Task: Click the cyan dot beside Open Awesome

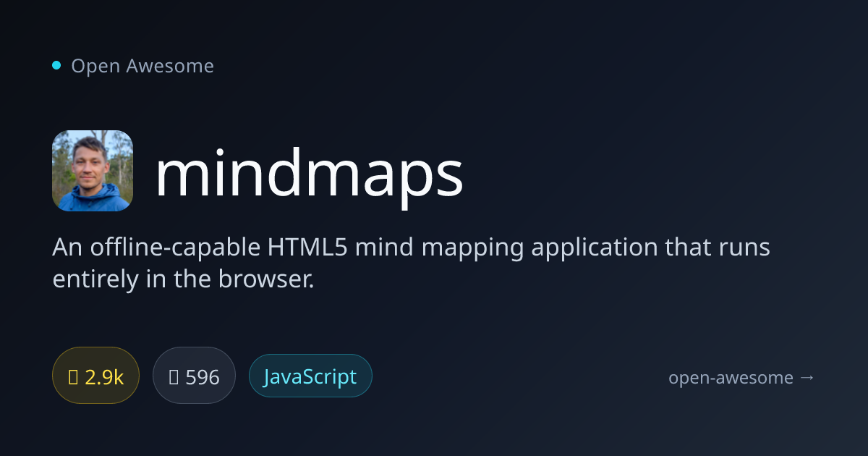Action: point(56,66)
